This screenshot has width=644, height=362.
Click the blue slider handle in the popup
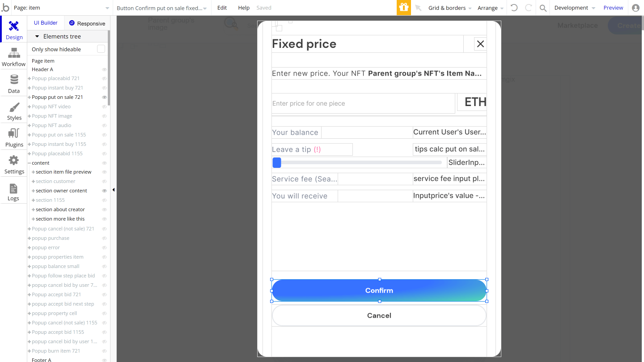pos(276,162)
